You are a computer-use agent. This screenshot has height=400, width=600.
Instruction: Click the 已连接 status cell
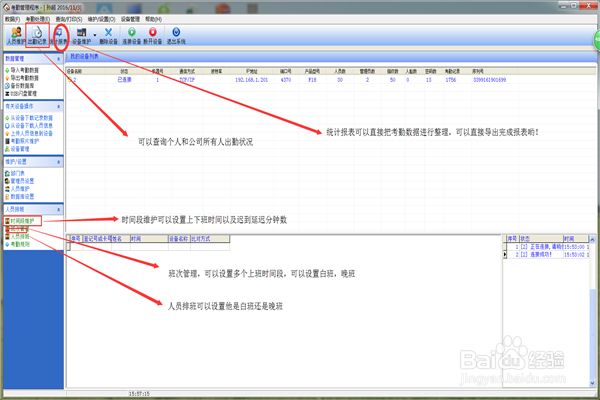[x=124, y=80]
